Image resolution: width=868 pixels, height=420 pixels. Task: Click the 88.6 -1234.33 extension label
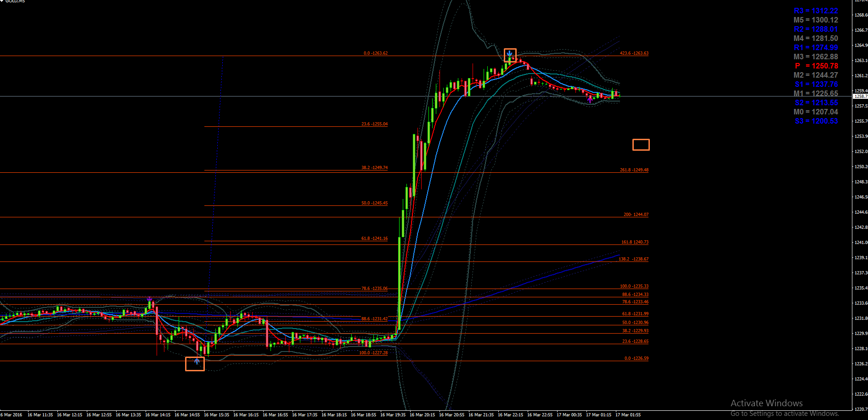(x=636, y=295)
